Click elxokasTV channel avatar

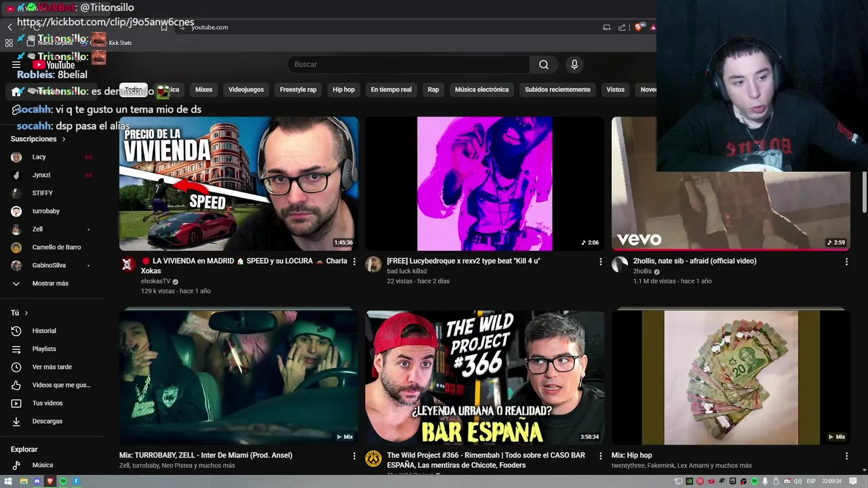coord(127,264)
